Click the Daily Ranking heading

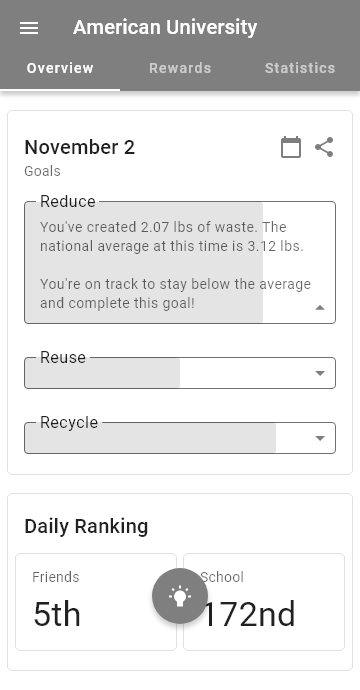click(86, 526)
